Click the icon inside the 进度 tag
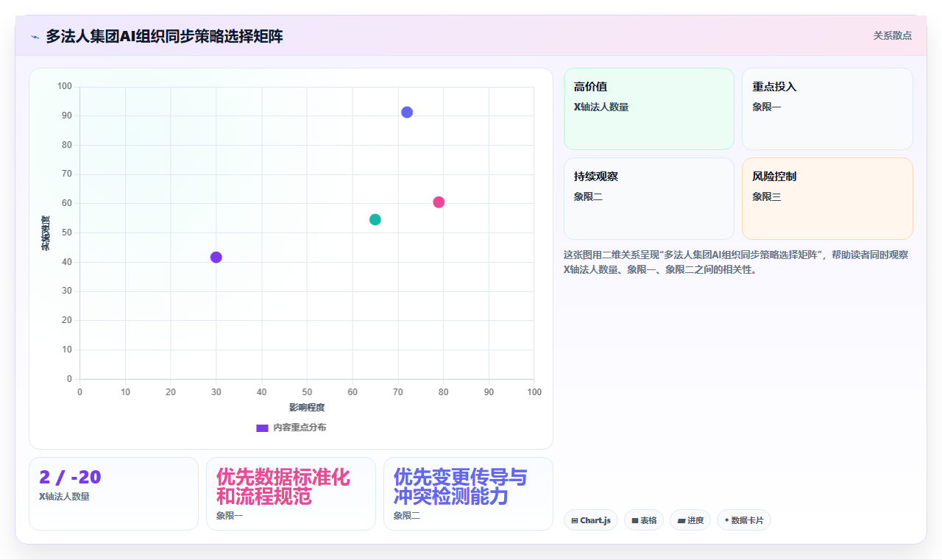Image resolution: width=942 pixels, height=560 pixels. 681,521
